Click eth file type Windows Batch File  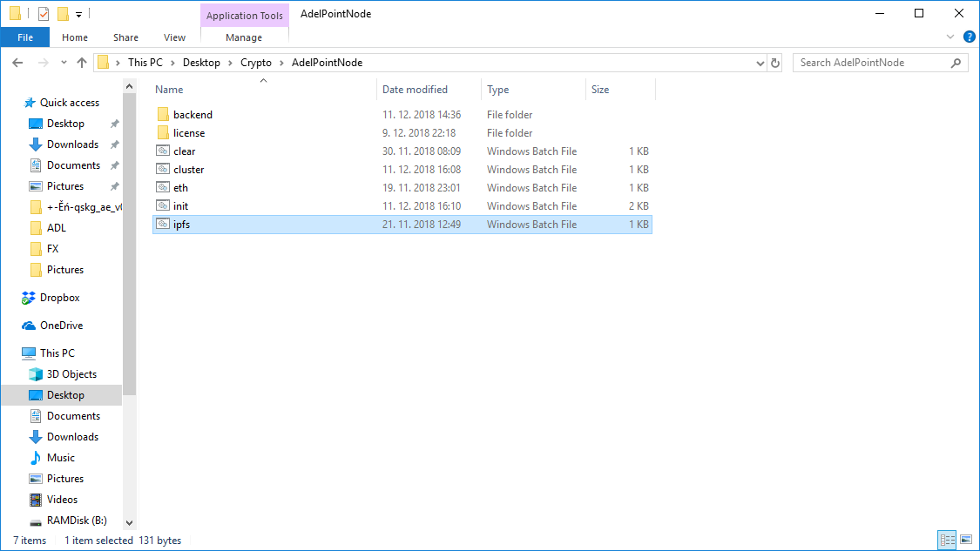point(532,187)
